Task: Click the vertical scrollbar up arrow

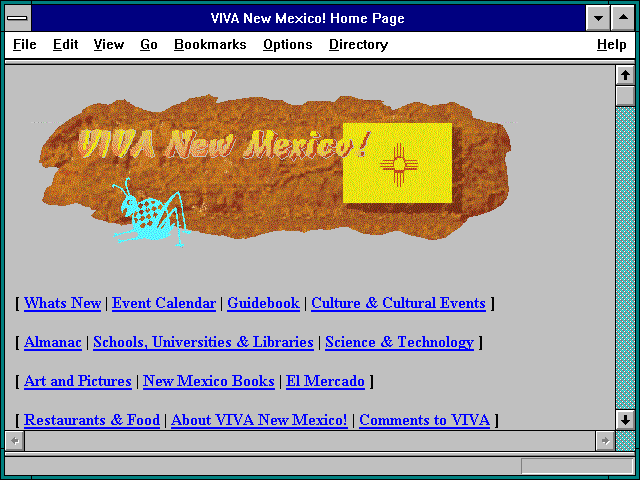Action: (625, 75)
